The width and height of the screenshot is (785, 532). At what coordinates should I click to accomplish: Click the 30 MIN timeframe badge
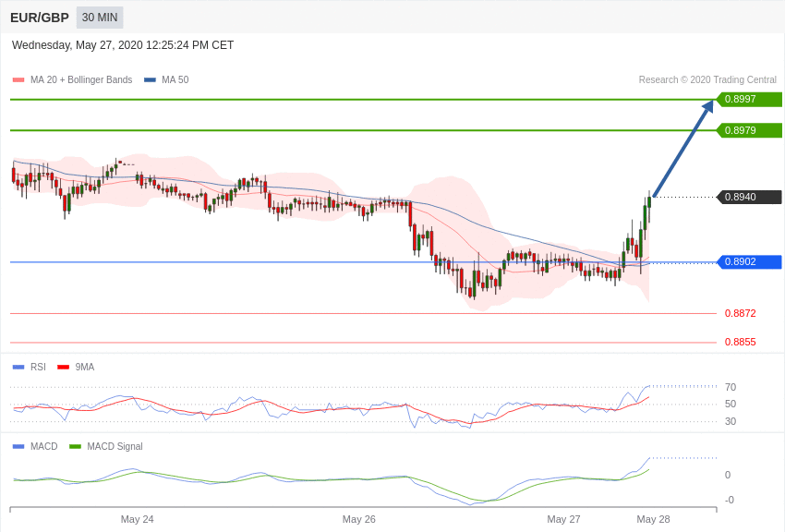pos(100,18)
